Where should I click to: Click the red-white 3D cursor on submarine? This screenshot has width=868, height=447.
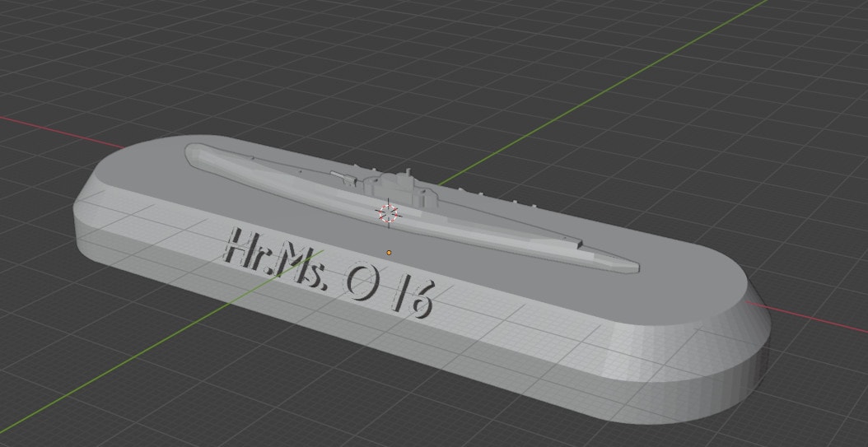click(389, 212)
